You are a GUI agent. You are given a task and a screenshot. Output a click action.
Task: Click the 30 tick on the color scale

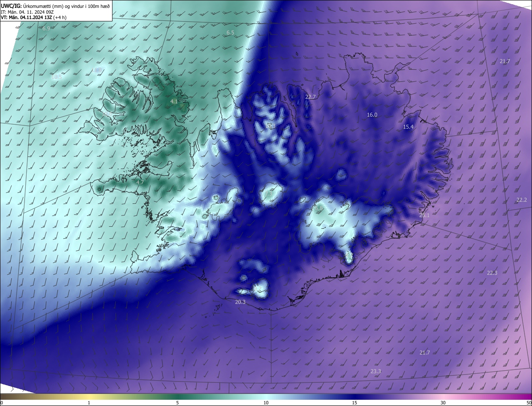443,403
